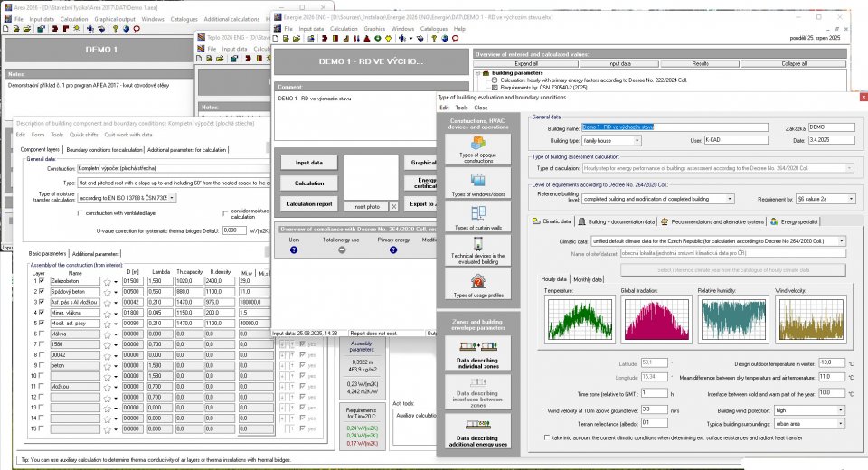868x470 pixels.
Task: Click the Temperature hourly chart thumbnail
Action: 580,319
